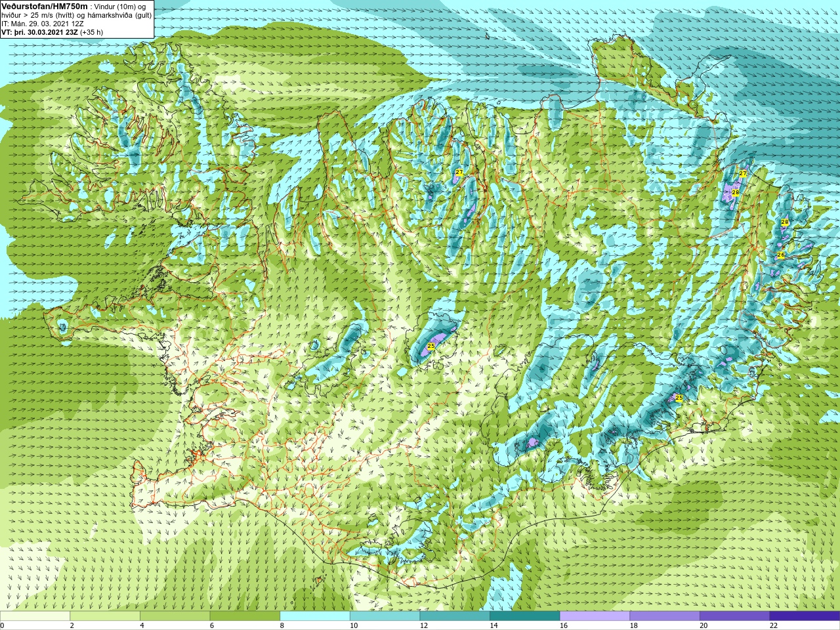Image resolution: width=840 pixels, height=630 pixels.
Task: Click the 2–4 m/s light green legend swatch
Action: point(105,616)
